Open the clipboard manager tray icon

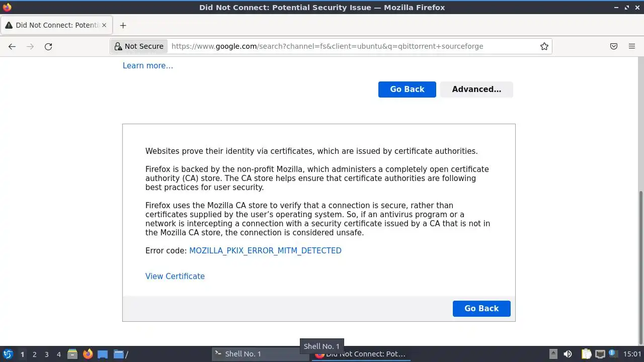pyautogui.click(x=586, y=354)
